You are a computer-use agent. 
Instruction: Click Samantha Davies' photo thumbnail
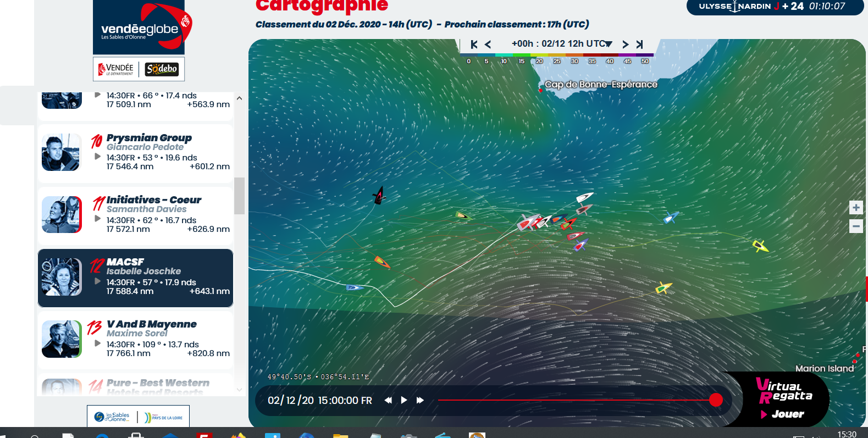(62, 214)
